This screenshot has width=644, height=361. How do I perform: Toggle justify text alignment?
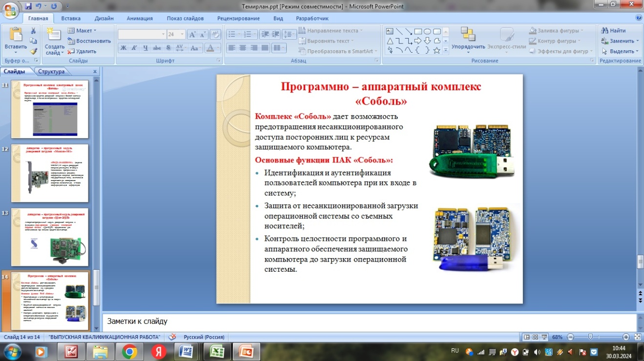(x=265, y=48)
